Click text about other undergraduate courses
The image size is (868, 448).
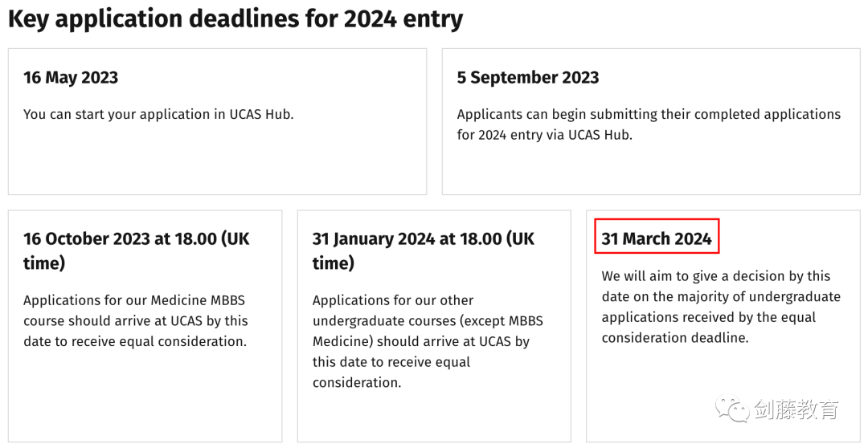[x=428, y=341]
